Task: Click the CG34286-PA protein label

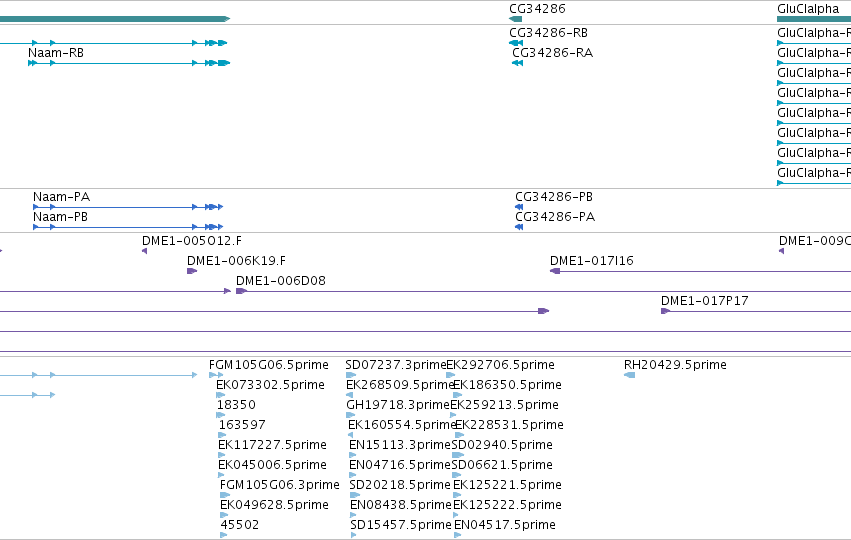Action: 555,217
